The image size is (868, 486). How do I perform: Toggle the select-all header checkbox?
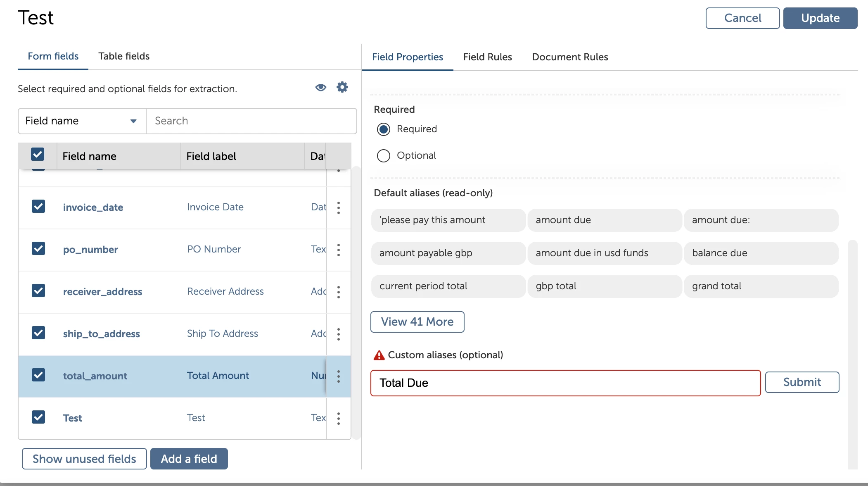38,155
